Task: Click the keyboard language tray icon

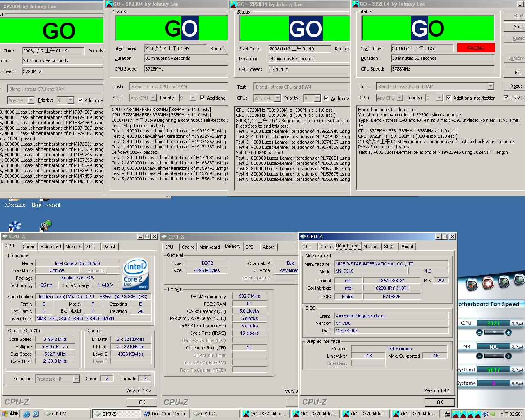Action: click(x=447, y=414)
